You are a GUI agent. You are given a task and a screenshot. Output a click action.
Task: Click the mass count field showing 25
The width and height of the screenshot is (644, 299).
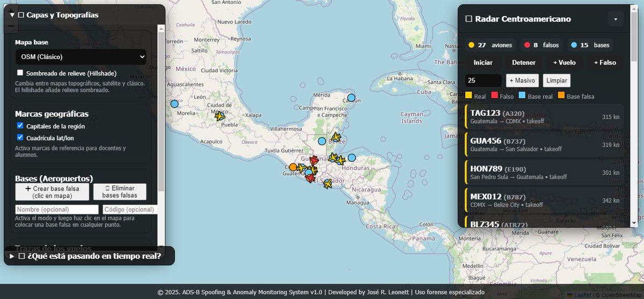point(483,80)
